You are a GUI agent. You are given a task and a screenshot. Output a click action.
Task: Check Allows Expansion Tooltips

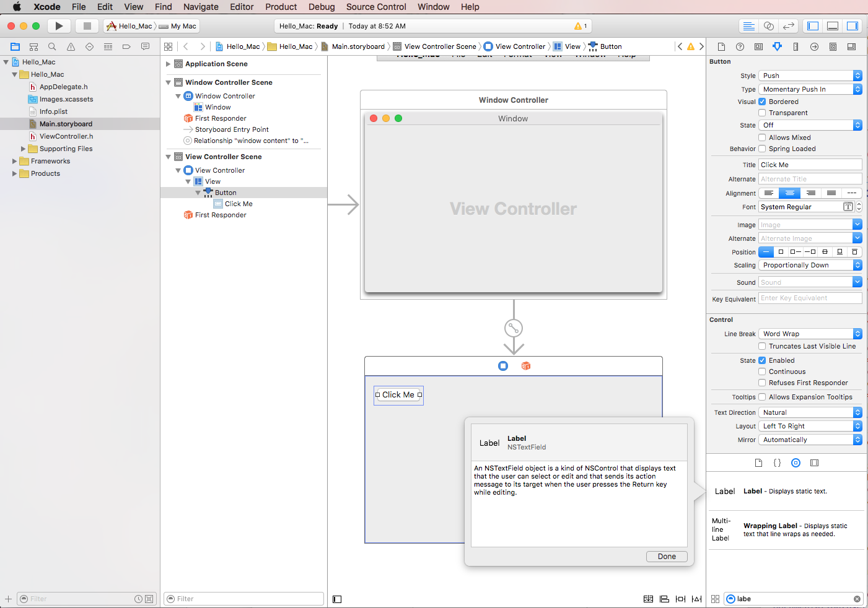[762, 397]
